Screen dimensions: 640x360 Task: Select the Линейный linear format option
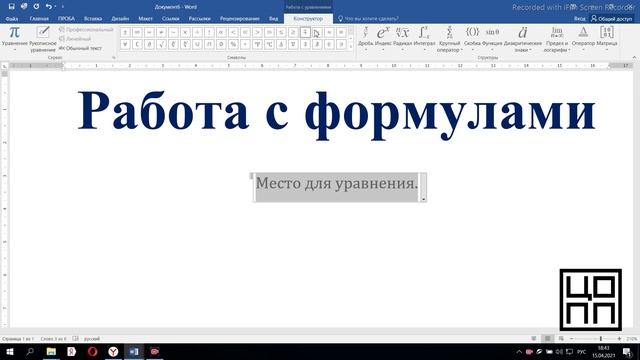pyautogui.click(x=75, y=39)
